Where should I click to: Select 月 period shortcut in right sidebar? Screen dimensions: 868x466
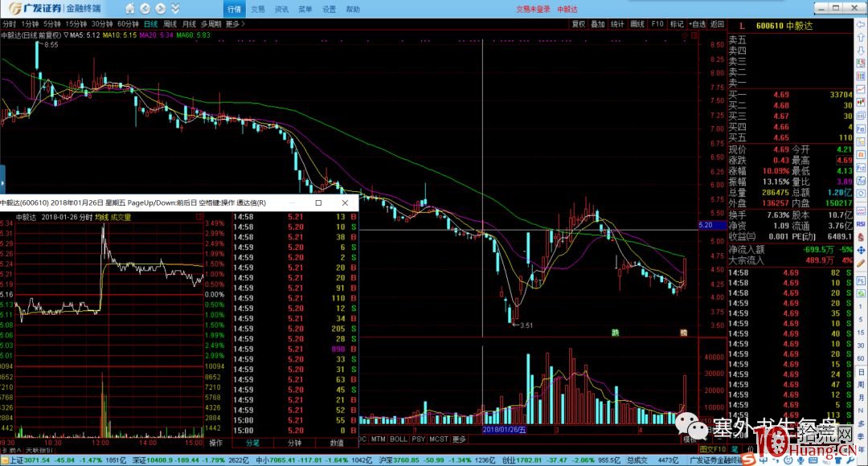[x=861, y=398]
